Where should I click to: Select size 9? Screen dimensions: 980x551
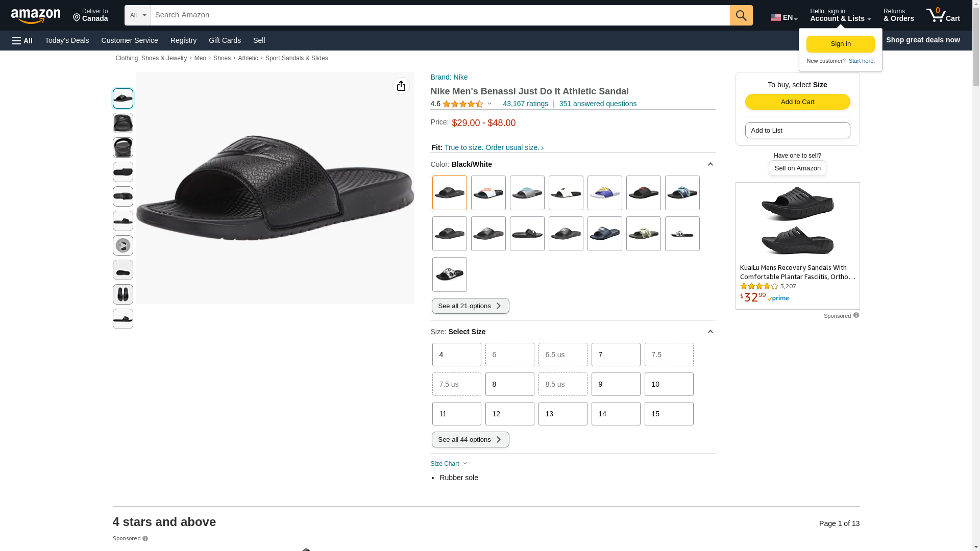tap(616, 384)
